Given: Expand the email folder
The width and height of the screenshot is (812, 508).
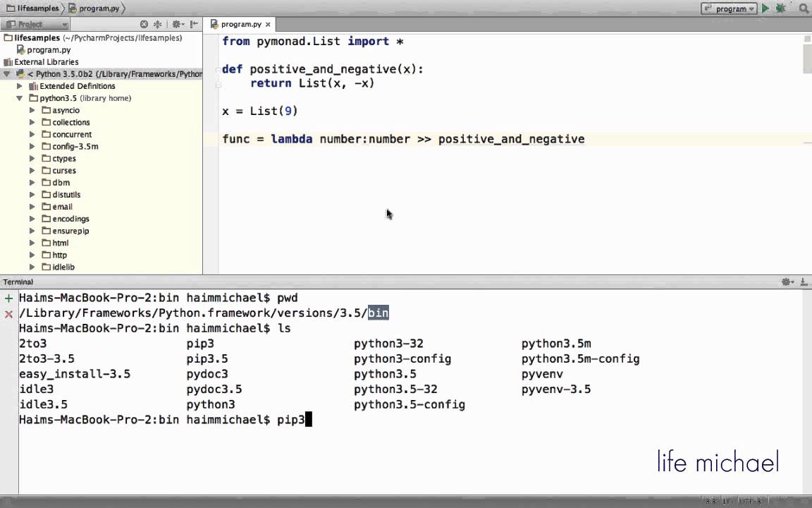Looking at the screenshot, I should point(32,206).
